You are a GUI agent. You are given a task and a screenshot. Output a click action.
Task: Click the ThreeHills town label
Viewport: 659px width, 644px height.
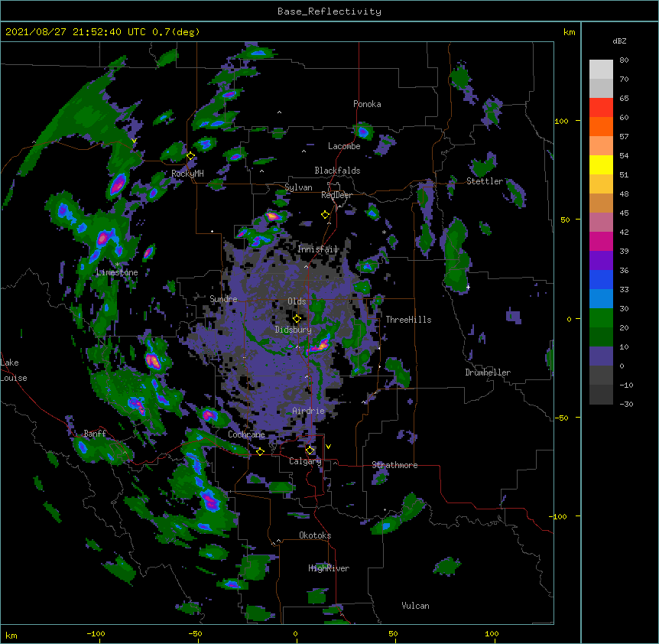(408, 320)
